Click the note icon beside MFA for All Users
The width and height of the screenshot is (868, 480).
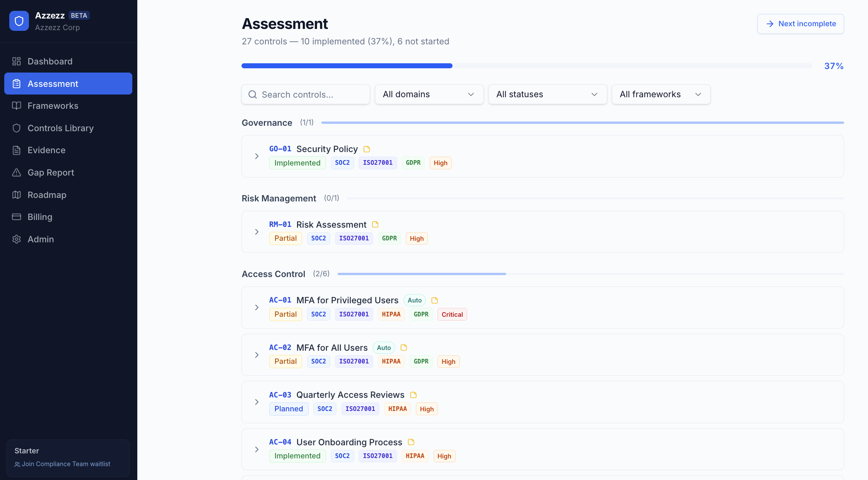click(404, 348)
